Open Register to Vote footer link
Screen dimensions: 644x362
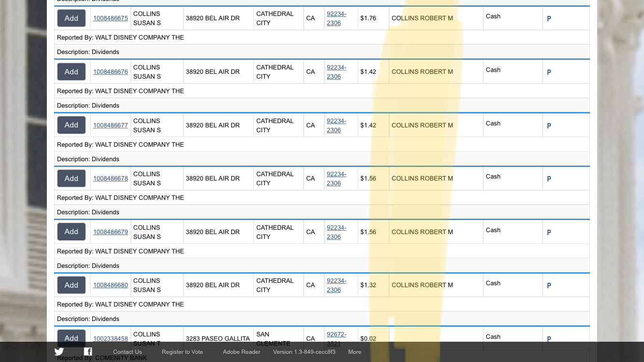pyautogui.click(x=182, y=352)
